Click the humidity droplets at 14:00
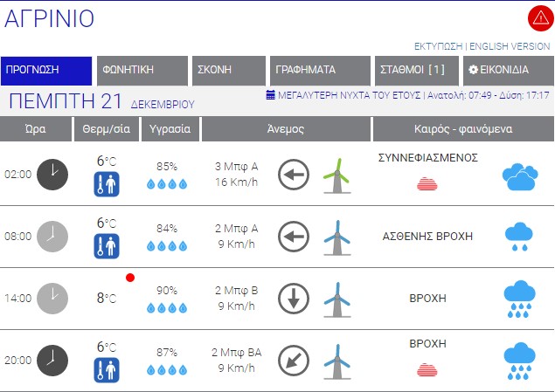 166,307
